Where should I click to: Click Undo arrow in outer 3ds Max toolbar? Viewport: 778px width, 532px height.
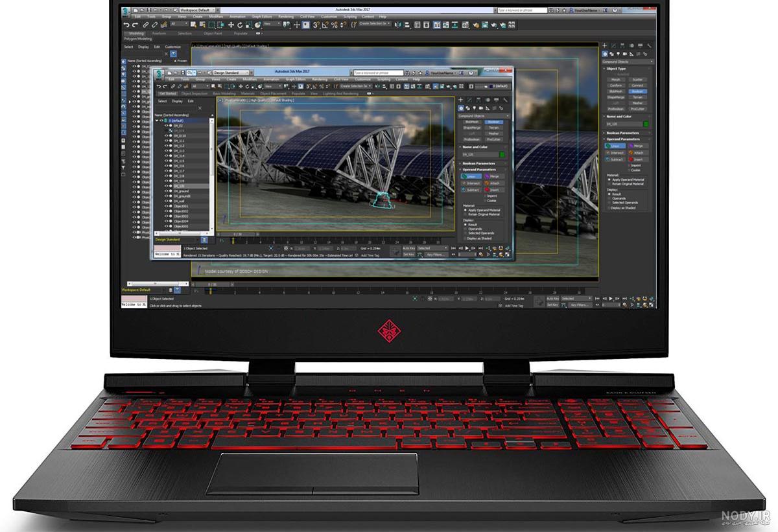pyautogui.click(x=127, y=25)
